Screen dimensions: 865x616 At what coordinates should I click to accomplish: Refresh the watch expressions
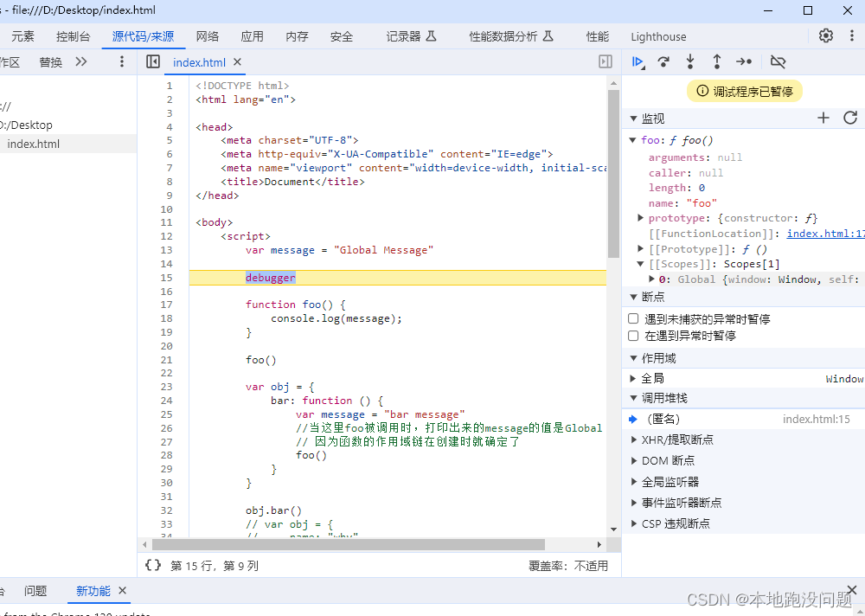(x=850, y=118)
